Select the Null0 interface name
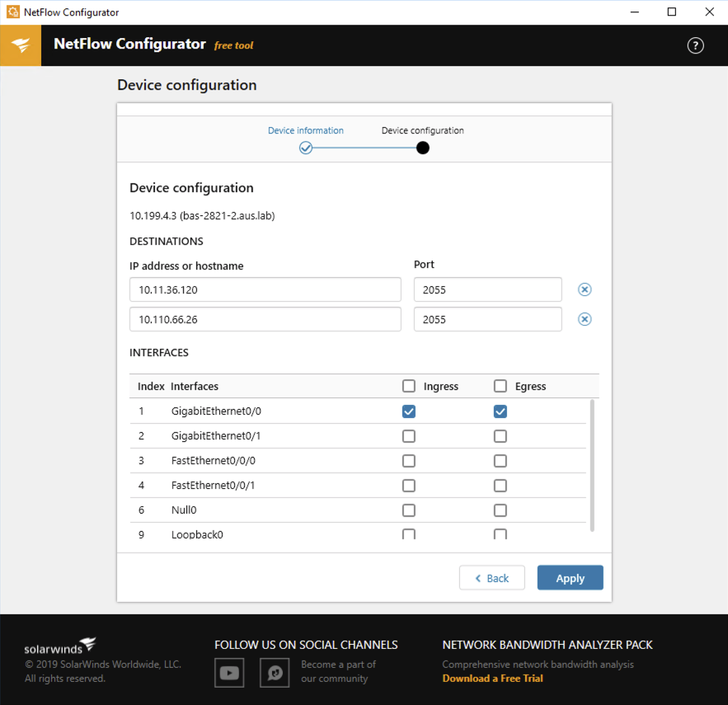 click(184, 510)
